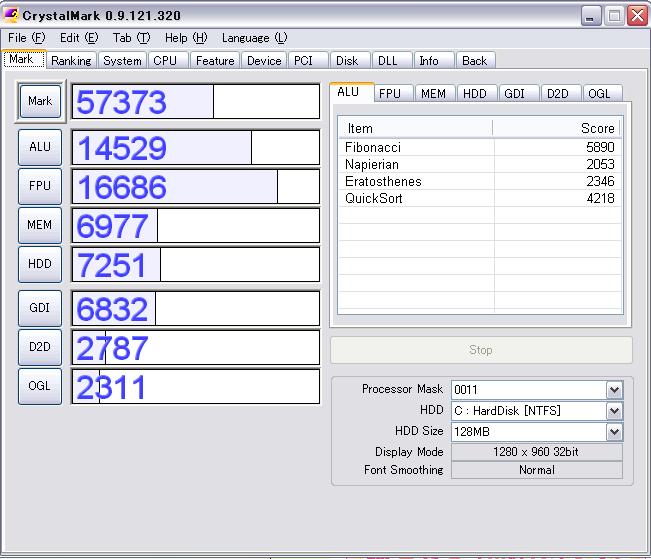Viewport: 651px width, 559px height.
Task: Switch to the Back tab
Action: click(x=475, y=61)
